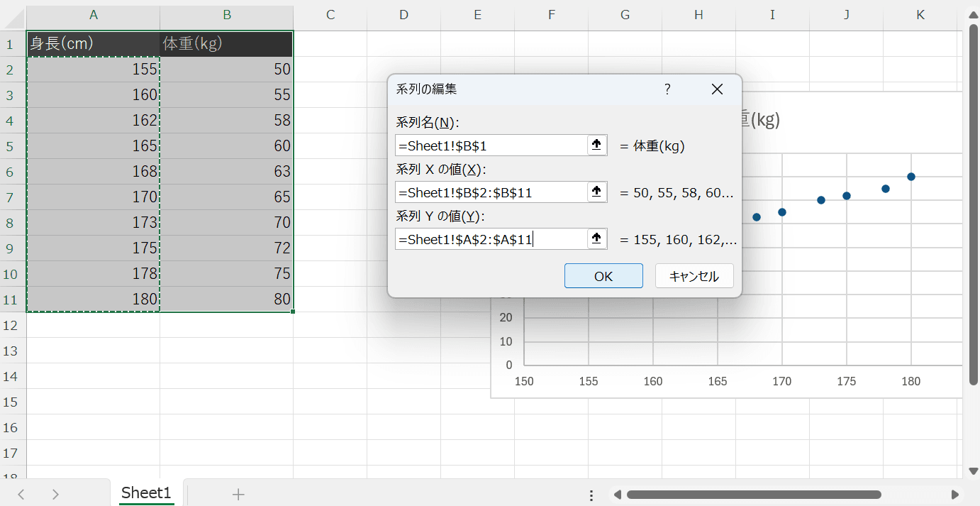The image size is (980, 506).
Task: Select column C header
Action: pyautogui.click(x=330, y=15)
